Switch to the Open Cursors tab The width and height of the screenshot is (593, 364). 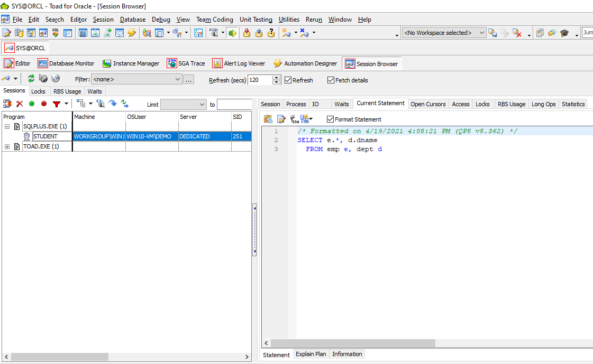coord(428,104)
